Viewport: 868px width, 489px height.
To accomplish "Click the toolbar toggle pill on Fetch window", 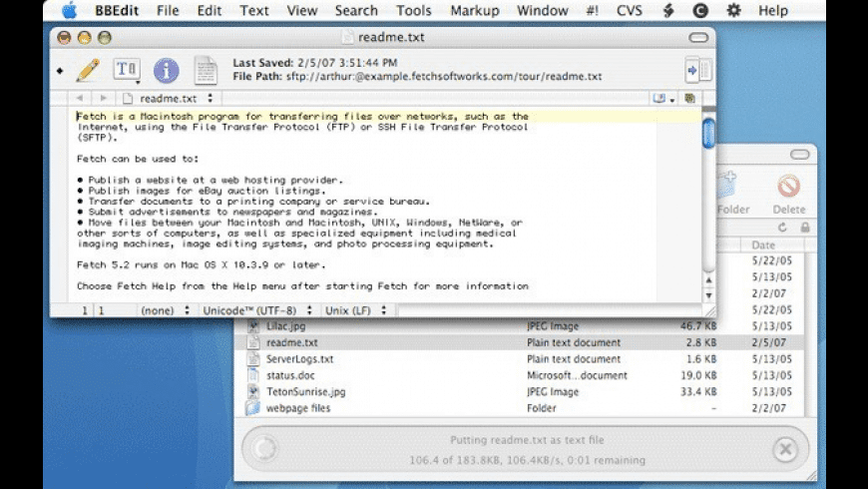I will [799, 155].
